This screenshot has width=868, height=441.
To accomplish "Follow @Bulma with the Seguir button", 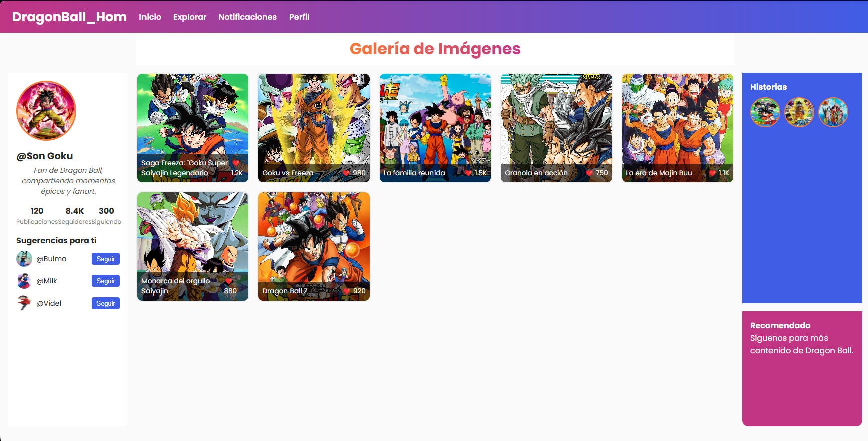I will pyautogui.click(x=106, y=259).
